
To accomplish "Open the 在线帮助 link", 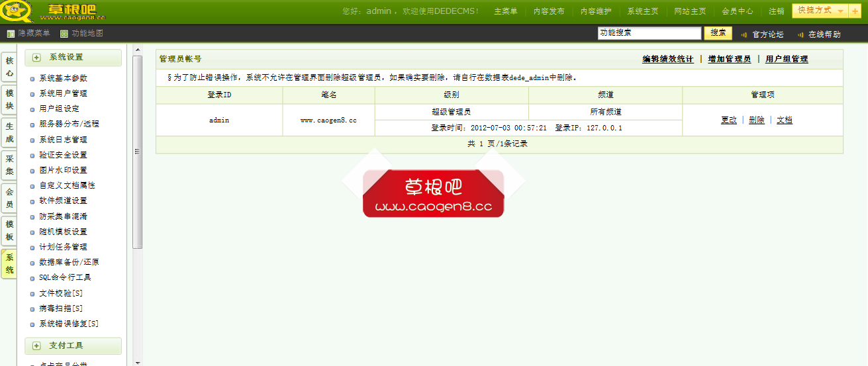I will point(824,34).
